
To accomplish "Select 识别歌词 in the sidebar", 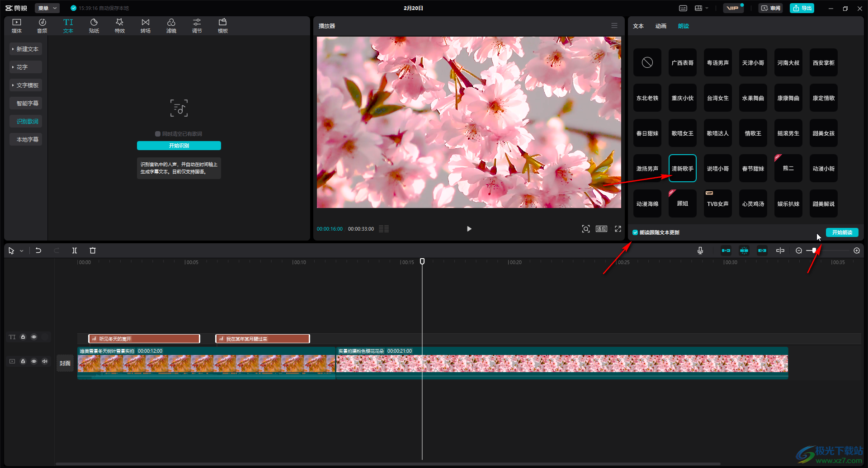I will [x=26, y=121].
